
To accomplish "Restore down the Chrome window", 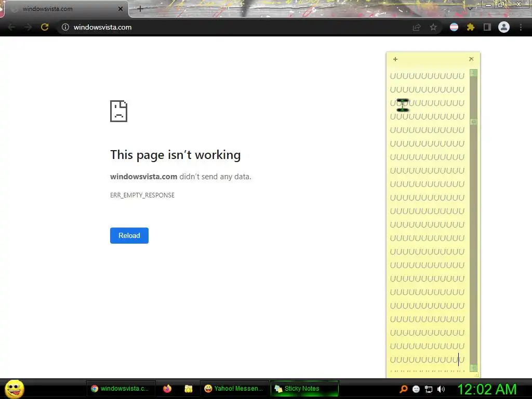I will tap(501, 5).
